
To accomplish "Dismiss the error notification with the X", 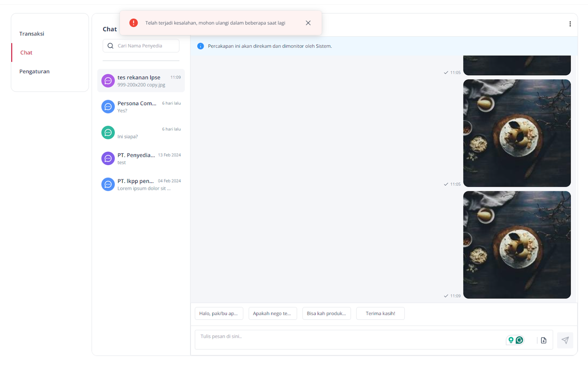I will [308, 23].
